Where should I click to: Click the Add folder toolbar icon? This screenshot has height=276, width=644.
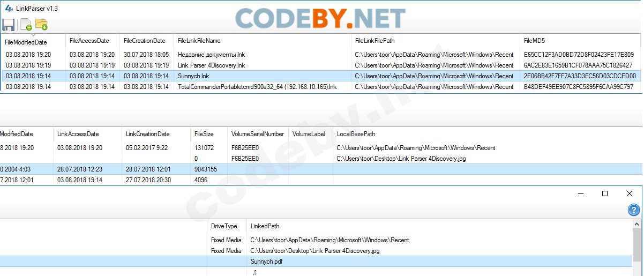[x=41, y=25]
